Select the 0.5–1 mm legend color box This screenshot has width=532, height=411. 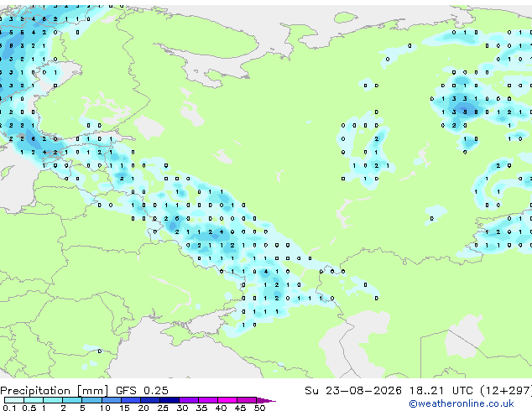point(34,400)
